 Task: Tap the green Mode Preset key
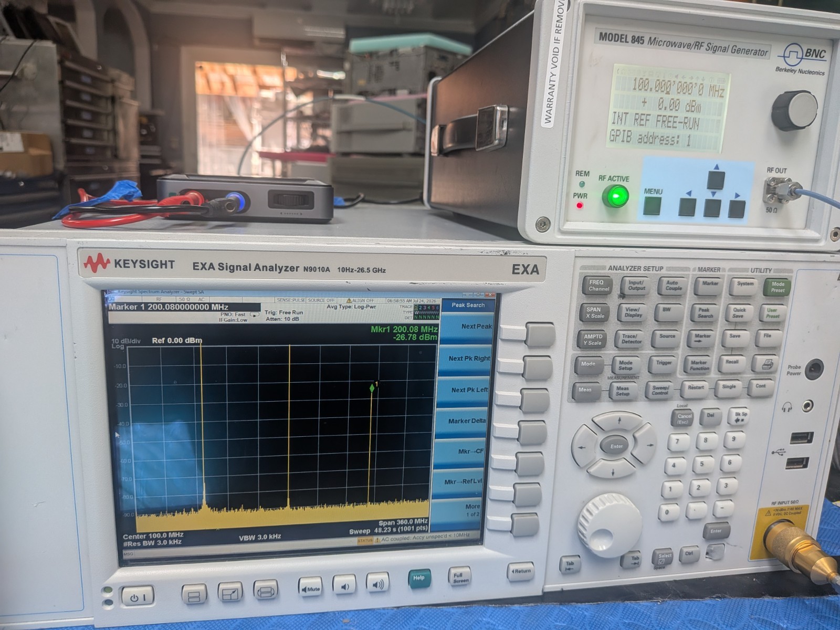[x=777, y=287]
